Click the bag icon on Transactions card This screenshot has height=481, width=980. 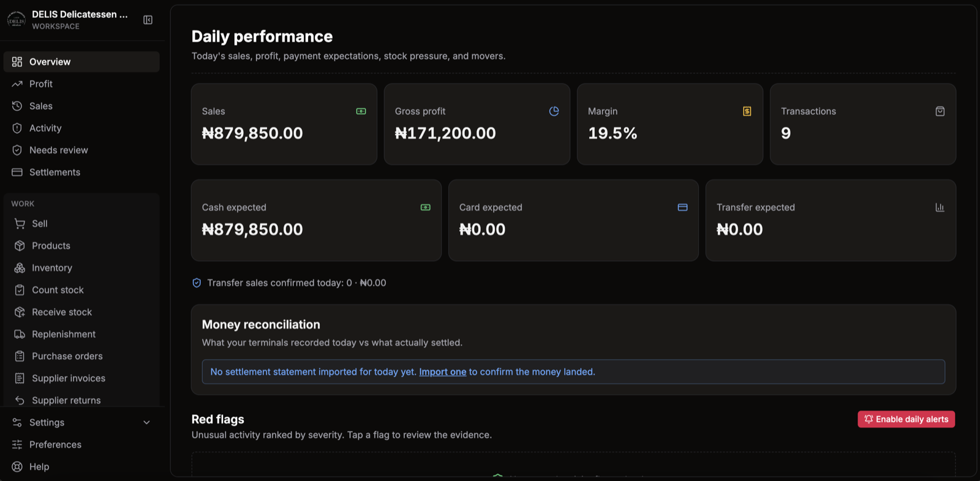point(940,111)
